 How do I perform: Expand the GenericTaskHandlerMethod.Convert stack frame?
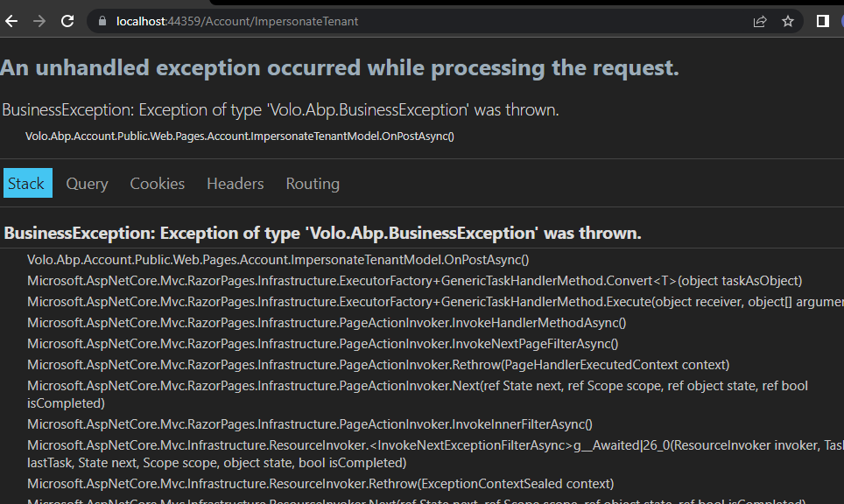[416, 280]
